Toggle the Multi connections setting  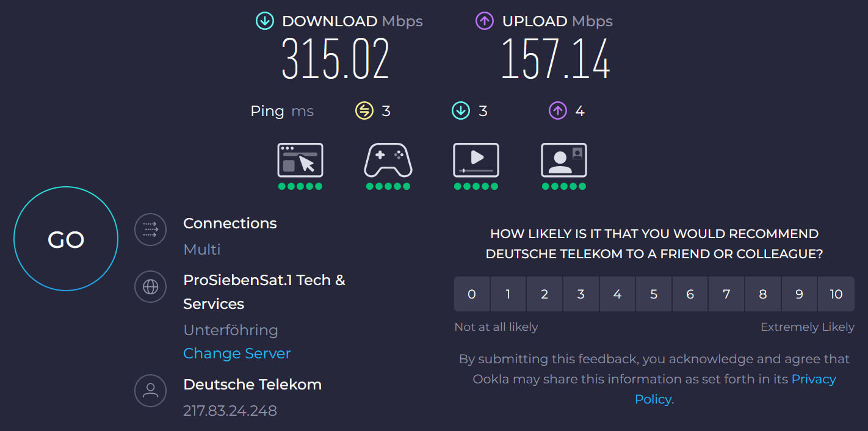(202, 250)
